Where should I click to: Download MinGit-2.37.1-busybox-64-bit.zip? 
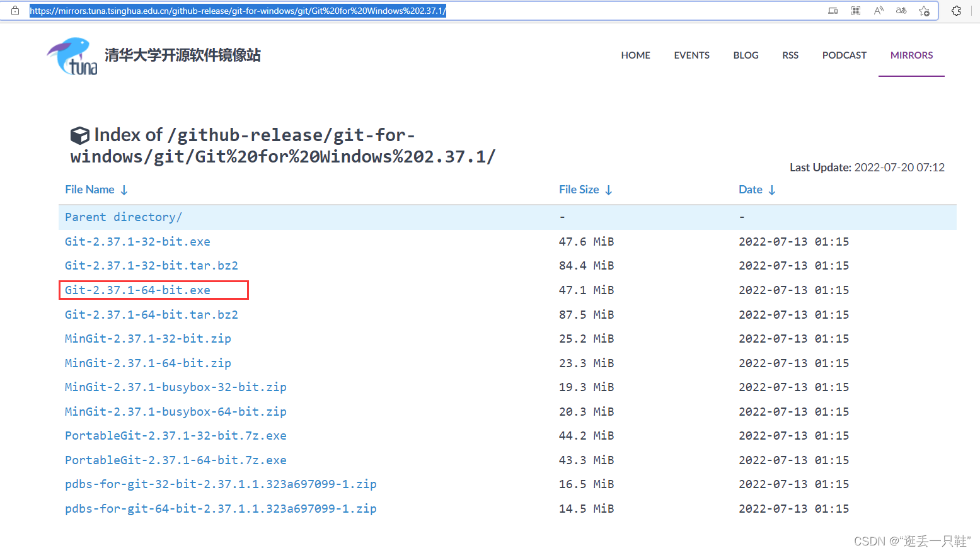[x=176, y=412]
